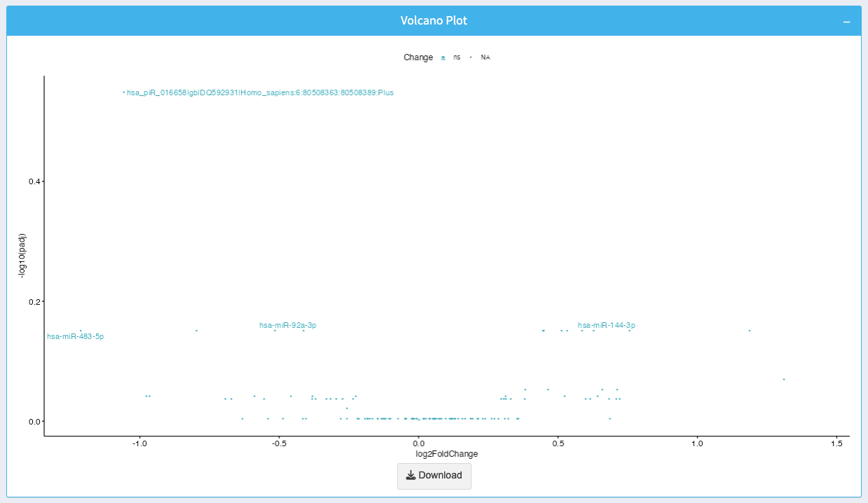Click the -log10(padj) axis title
Viewport: 868px width, 503px height.
23,256
